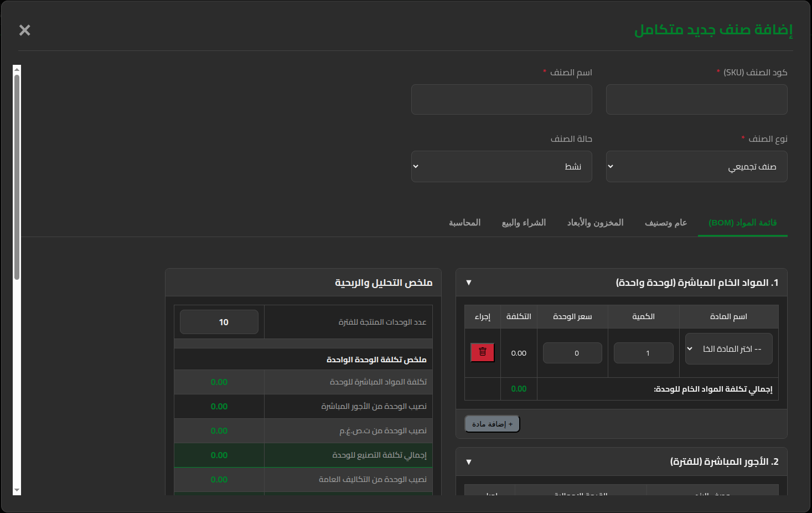Screen dimensions: 812x513
Task: Click the units produced per period field
Action: [219, 322]
